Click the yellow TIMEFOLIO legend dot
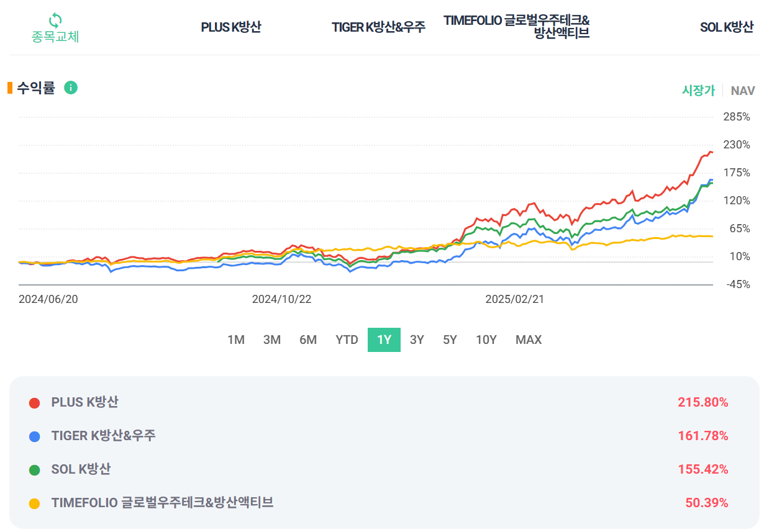764x532 pixels. pyautogui.click(x=35, y=503)
